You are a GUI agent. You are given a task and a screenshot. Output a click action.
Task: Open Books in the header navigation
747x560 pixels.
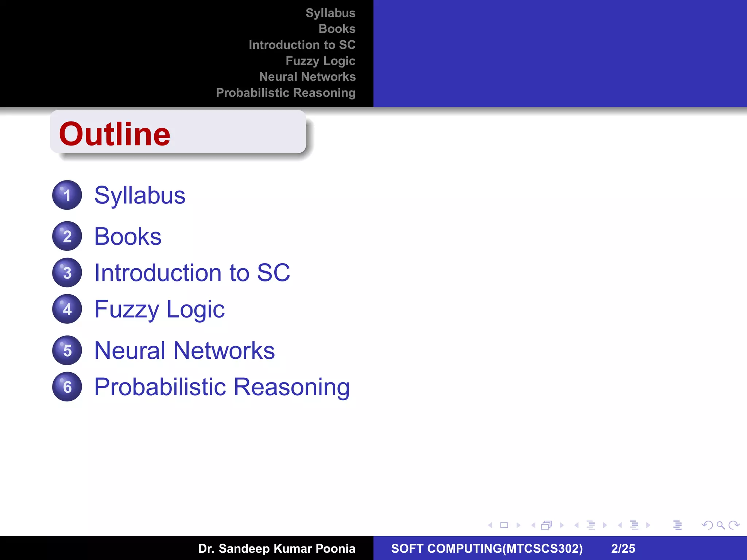(x=337, y=29)
